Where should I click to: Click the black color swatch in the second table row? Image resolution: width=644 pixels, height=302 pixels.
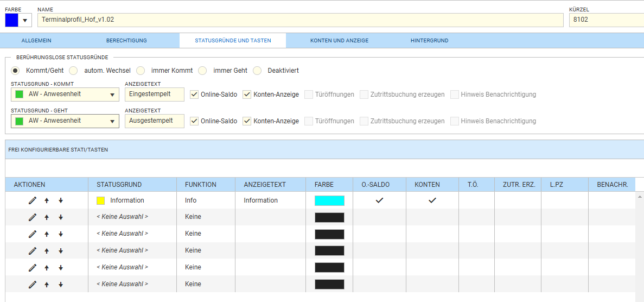(x=329, y=217)
